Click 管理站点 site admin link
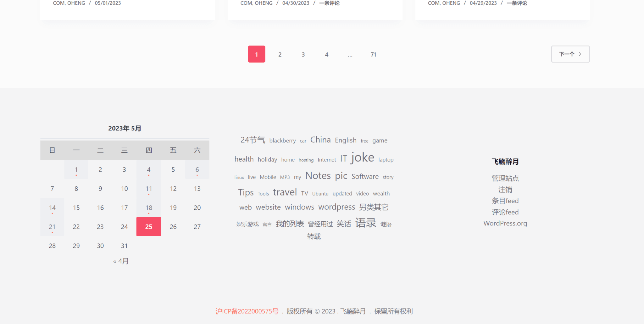Screen dimensions: 644x324 pos(505,178)
